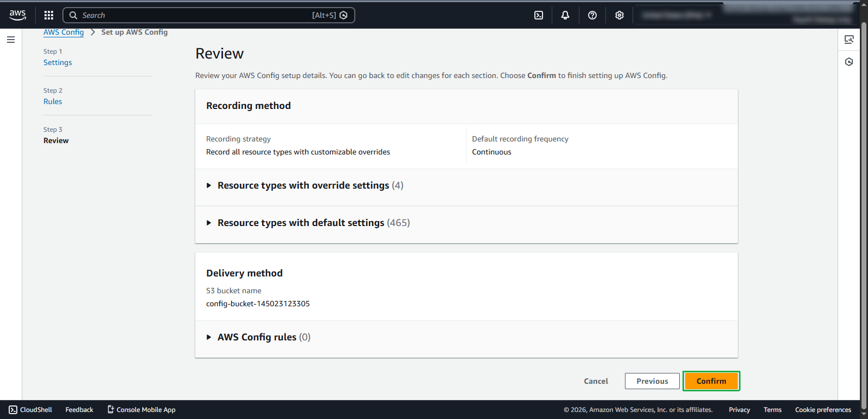Go to Step 1 Settings

coord(58,62)
